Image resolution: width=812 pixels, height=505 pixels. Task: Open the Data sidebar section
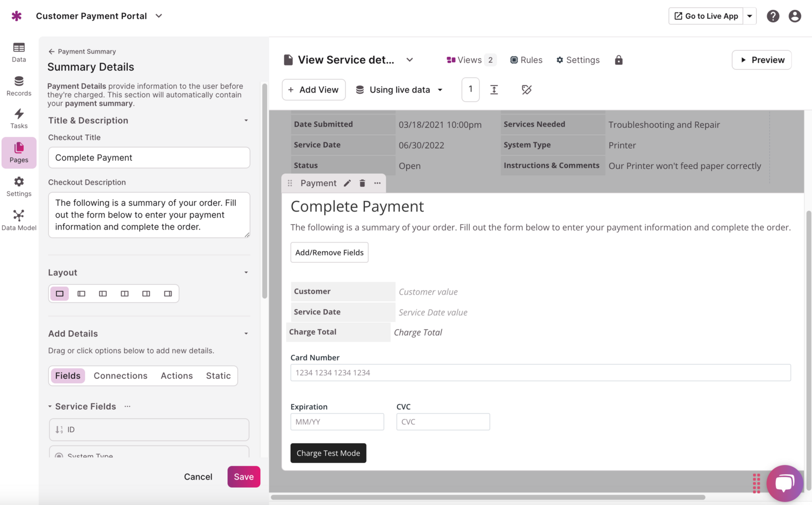[19, 51]
